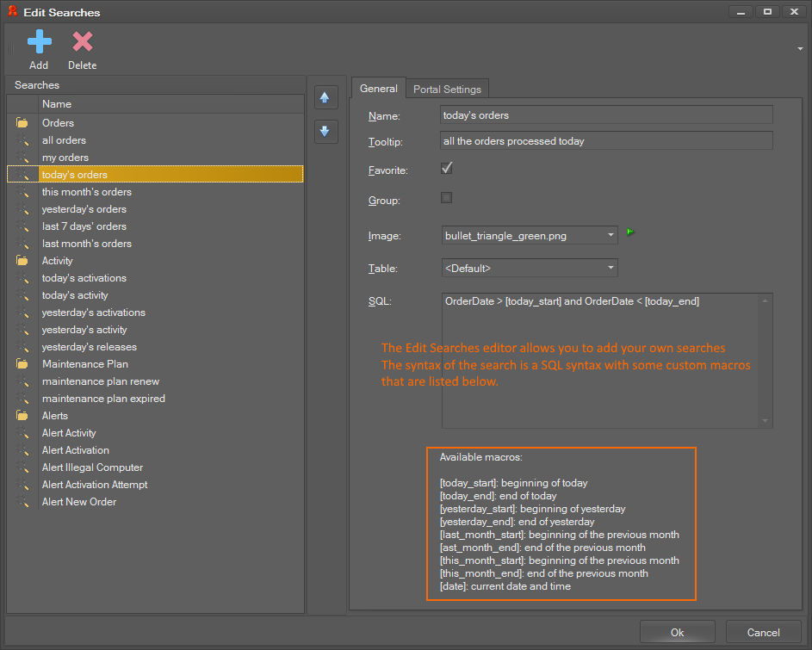Move search down with blue down arrow
812x650 pixels.
[x=325, y=131]
